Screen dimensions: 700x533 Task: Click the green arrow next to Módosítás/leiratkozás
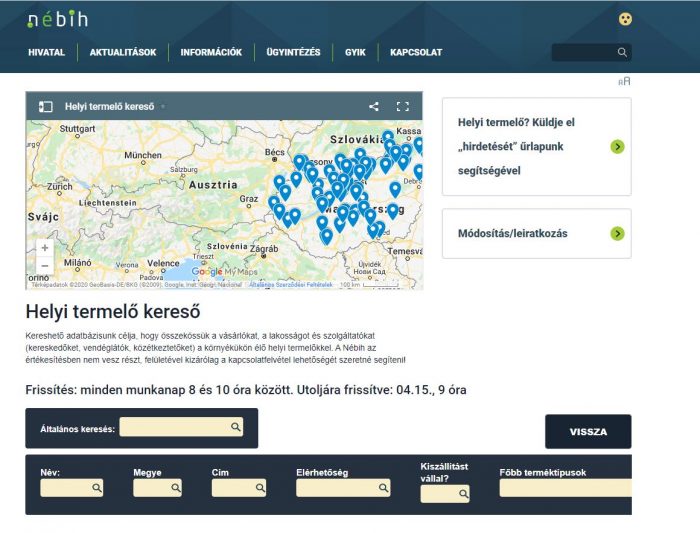617,234
